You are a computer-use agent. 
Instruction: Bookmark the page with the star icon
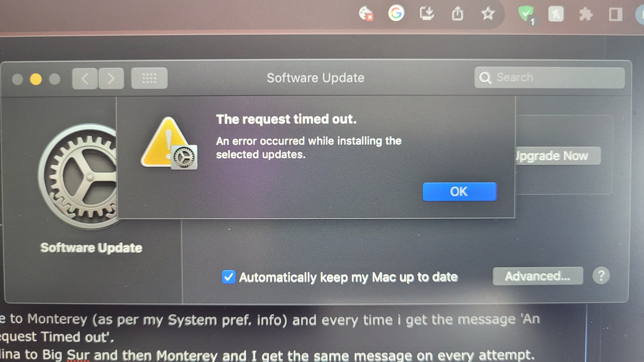click(x=488, y=14)
